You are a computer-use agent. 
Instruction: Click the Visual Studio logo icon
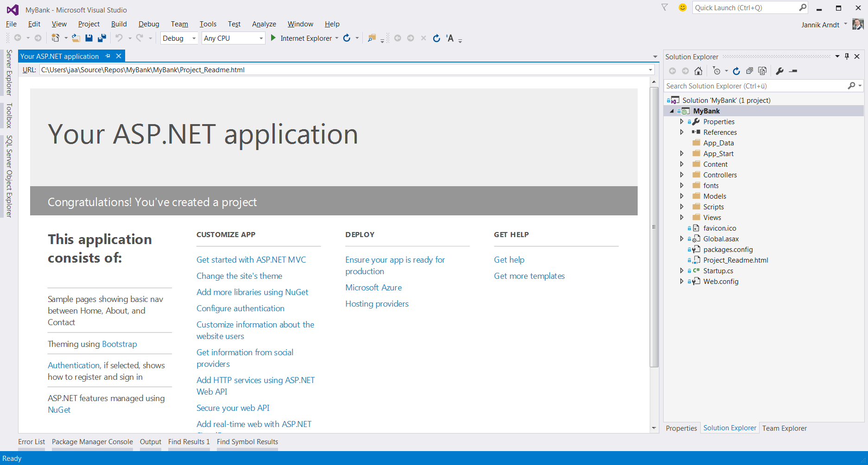(x=13, y=10)
